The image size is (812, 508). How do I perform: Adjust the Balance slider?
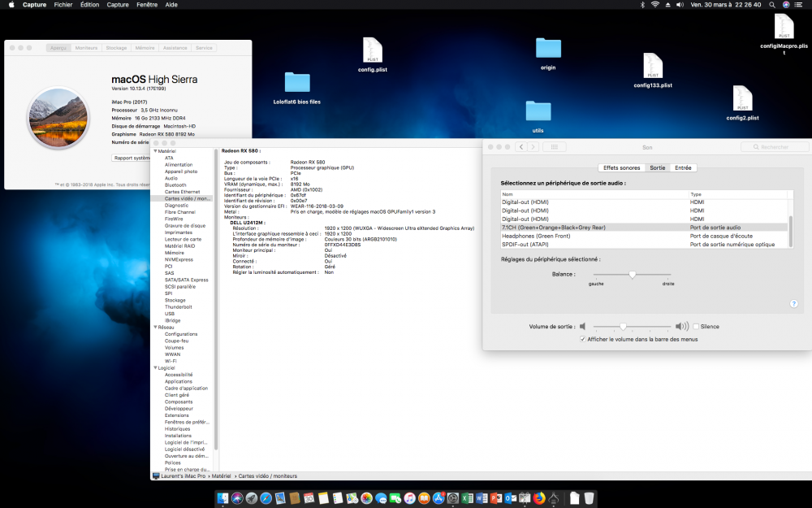[x=632, y=274]
